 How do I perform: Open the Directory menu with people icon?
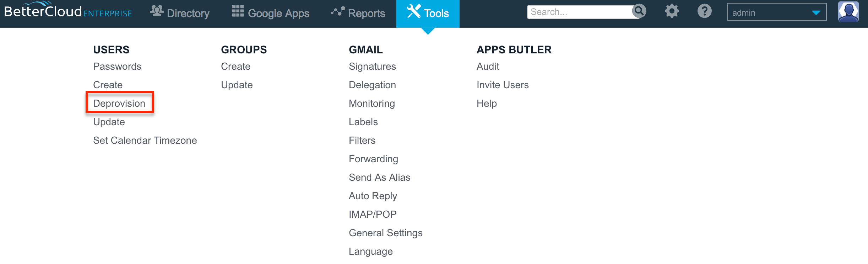pyautogui.click(x=180, y=12)
